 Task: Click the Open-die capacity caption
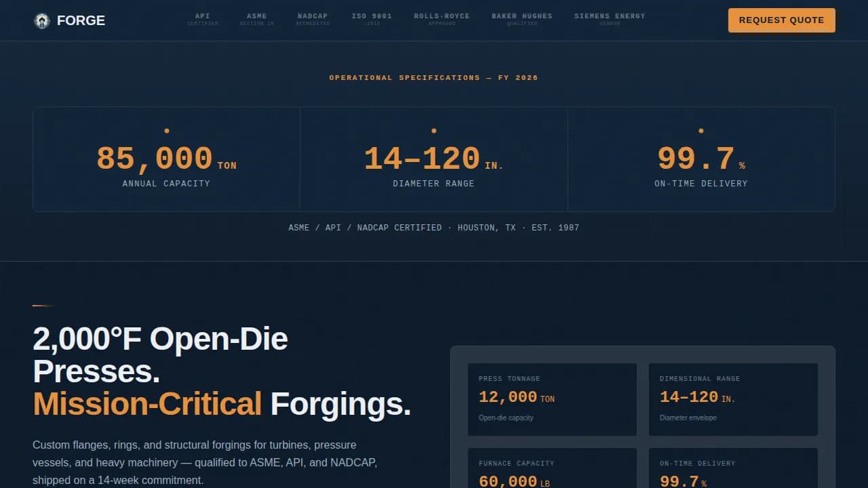point(506,418)
